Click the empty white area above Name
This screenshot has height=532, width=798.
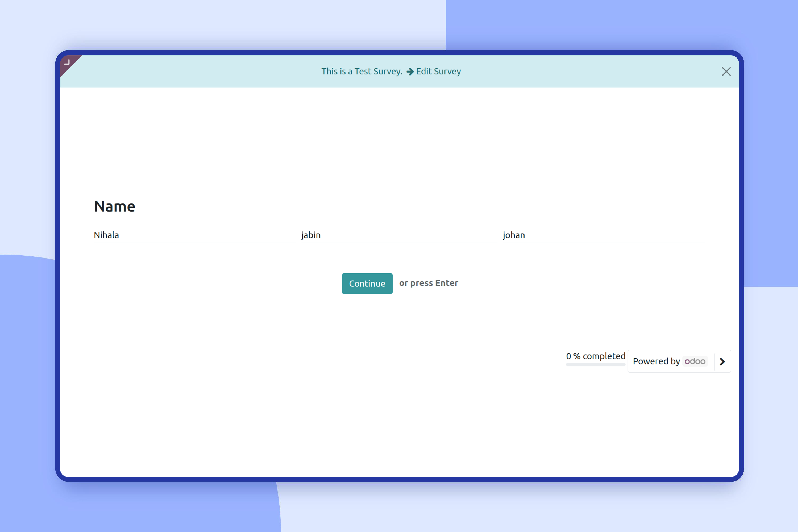click(x=399, y=143)
